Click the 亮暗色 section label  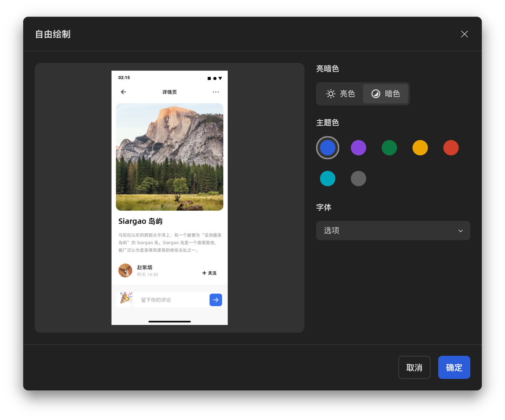point(327,69)
